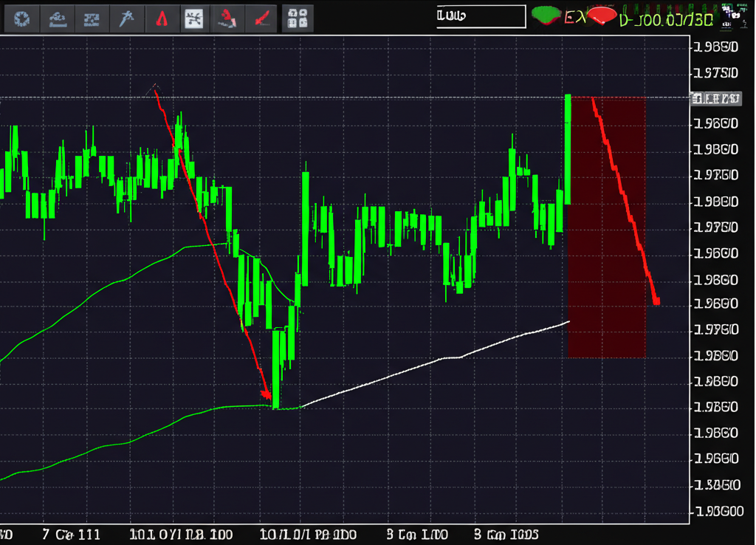Click the endpoint of the right red trend line
The height and width of the screenshot is (545, 756).
(656, 301)
